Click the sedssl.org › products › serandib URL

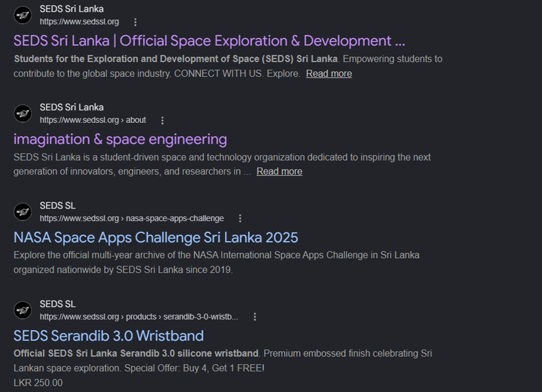[x=139, y=317]
